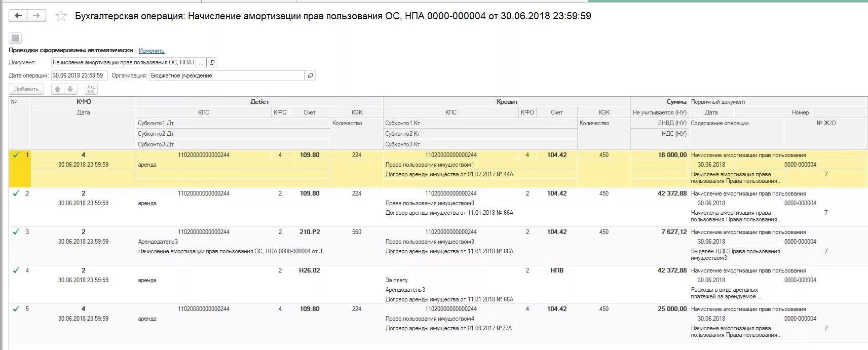
Task: Click the Первичный документ column header
Action: click(x=778, y=102)
